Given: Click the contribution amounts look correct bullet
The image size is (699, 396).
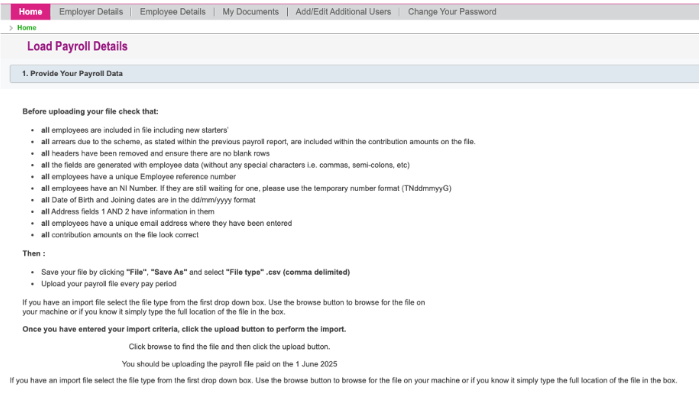Looking at the screenshot, I should point(119,235).
